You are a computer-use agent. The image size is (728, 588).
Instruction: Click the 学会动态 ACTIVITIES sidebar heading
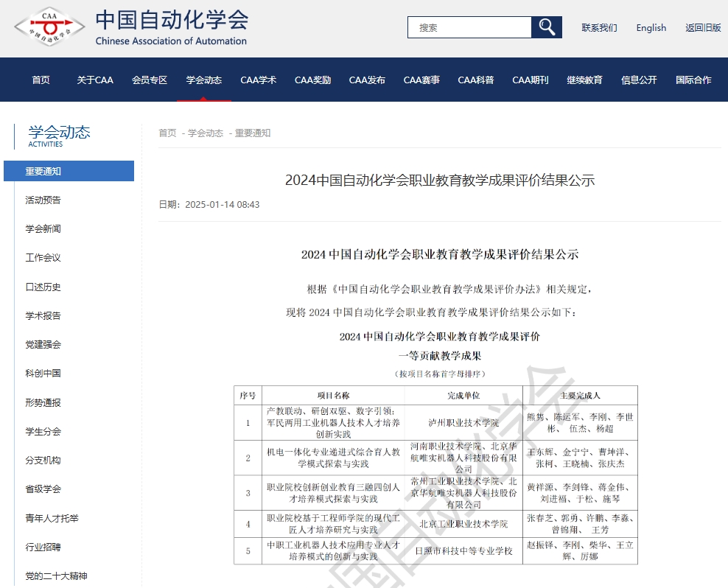59,136
